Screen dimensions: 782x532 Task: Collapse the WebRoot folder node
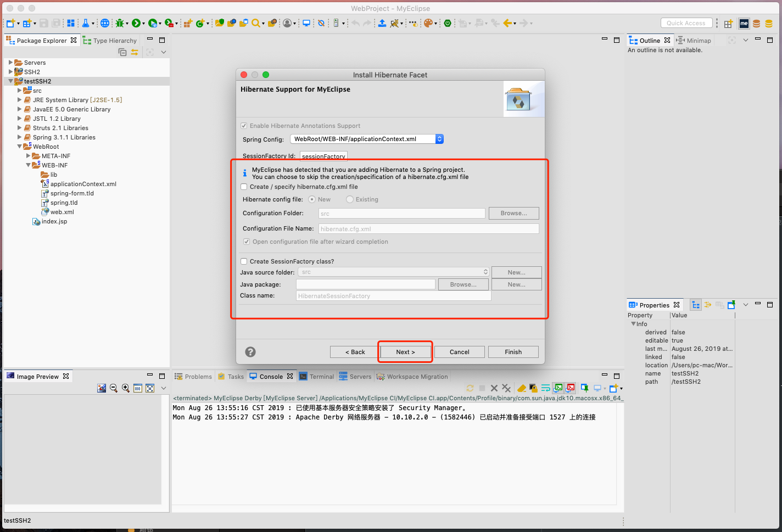point(19,147)
